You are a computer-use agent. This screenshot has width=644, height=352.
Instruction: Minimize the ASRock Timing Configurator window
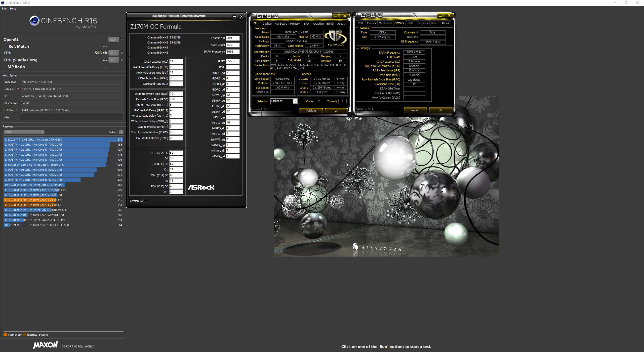[x=234, y=17]
